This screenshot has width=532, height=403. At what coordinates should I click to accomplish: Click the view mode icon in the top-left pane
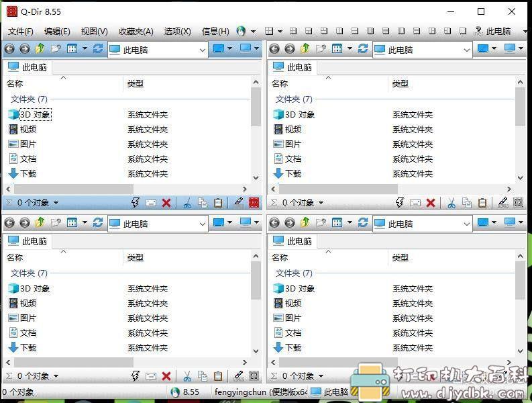tap(72, 49)
